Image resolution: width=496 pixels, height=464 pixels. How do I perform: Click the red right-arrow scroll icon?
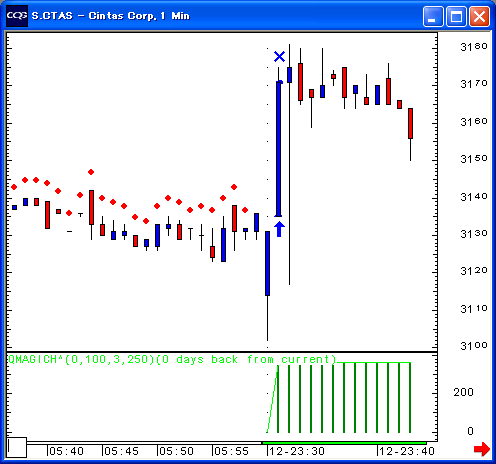pos(482,449)
